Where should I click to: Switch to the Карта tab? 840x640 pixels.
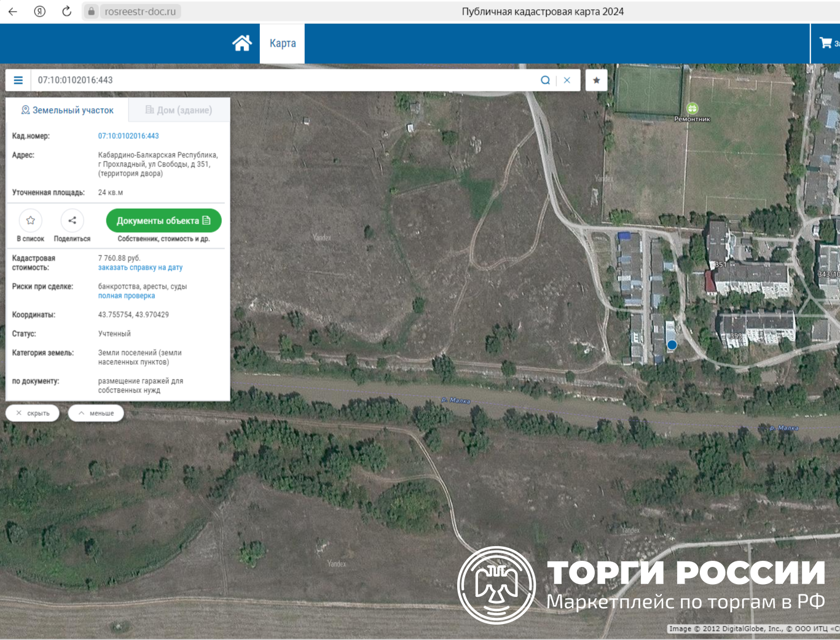point(283,44)
